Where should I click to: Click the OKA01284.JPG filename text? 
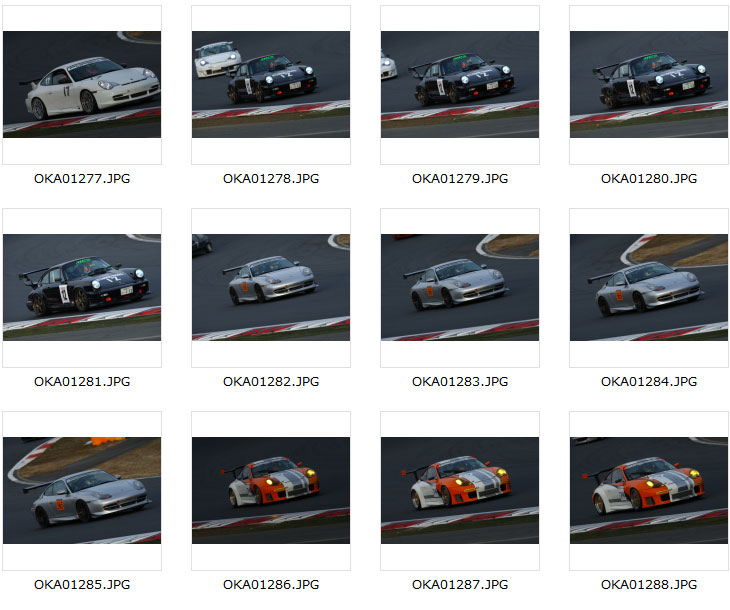coord(649,382)
